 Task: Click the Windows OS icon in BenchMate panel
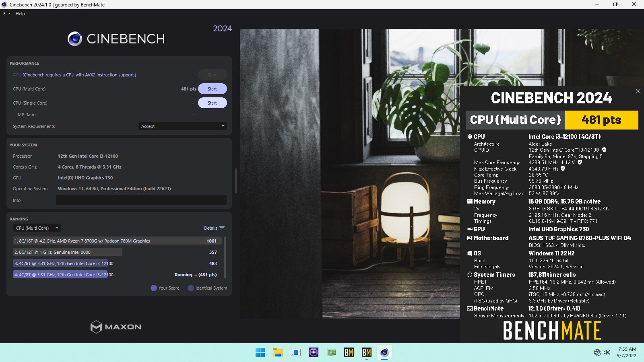point(469,253)
